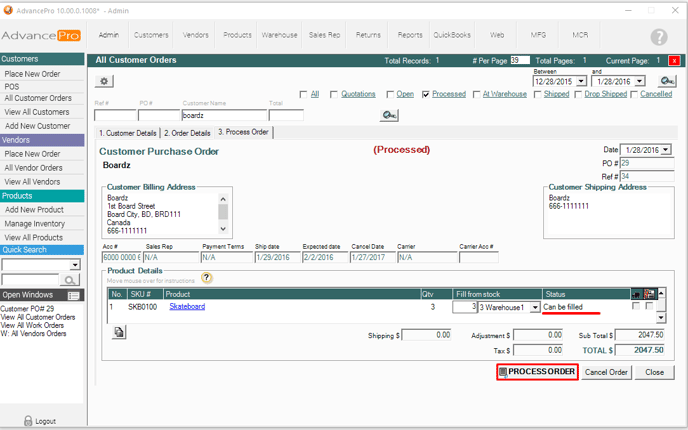Click the Open Windows list icon
The width and height of the screenshot is (688, 430).
click(73, 296)
